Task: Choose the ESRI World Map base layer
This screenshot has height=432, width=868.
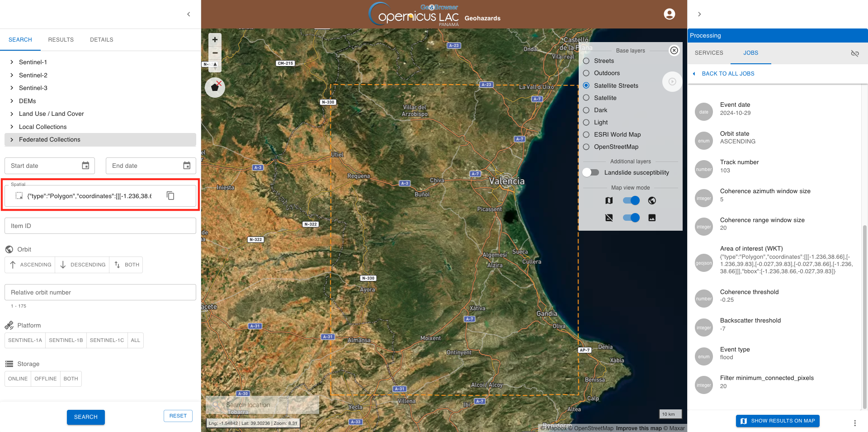Action: tap(586, 134)
